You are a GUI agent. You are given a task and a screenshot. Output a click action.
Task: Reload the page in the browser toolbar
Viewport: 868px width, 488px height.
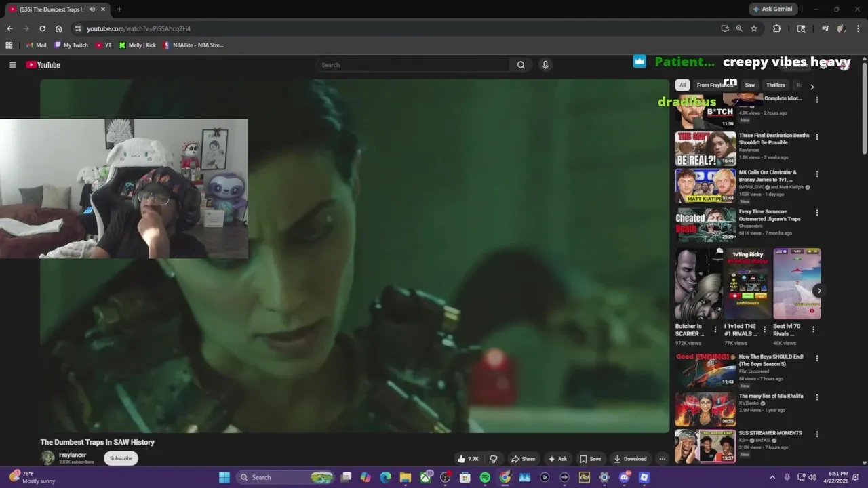click(x=42, y=28)
